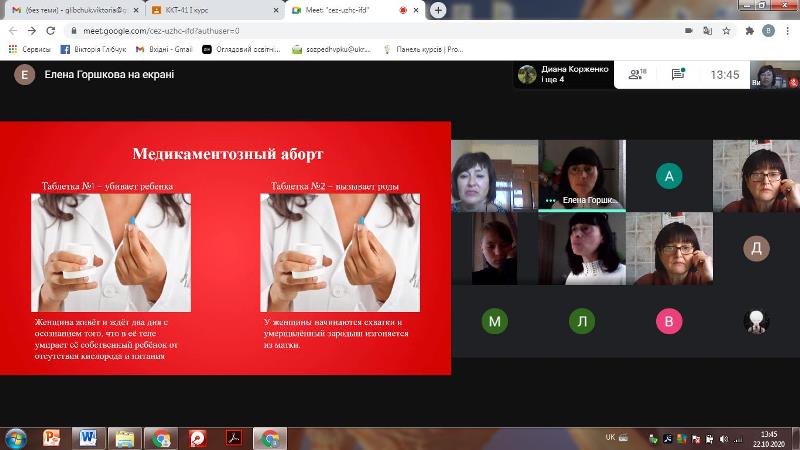This screenshot has height=450, width=800.
Task: Open the Meet chat panel icon
Action: (678, 74)
